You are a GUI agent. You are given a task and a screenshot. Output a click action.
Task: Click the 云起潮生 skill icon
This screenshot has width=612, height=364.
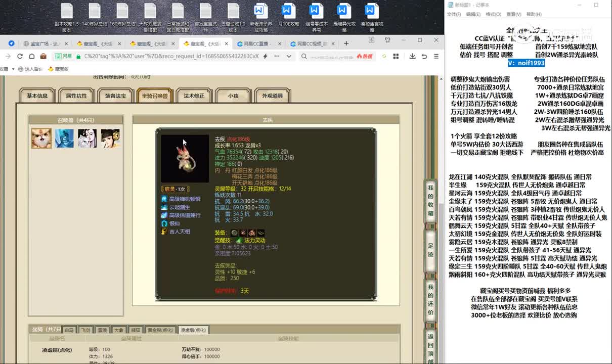pyautogui.click(x=164, y=207)
